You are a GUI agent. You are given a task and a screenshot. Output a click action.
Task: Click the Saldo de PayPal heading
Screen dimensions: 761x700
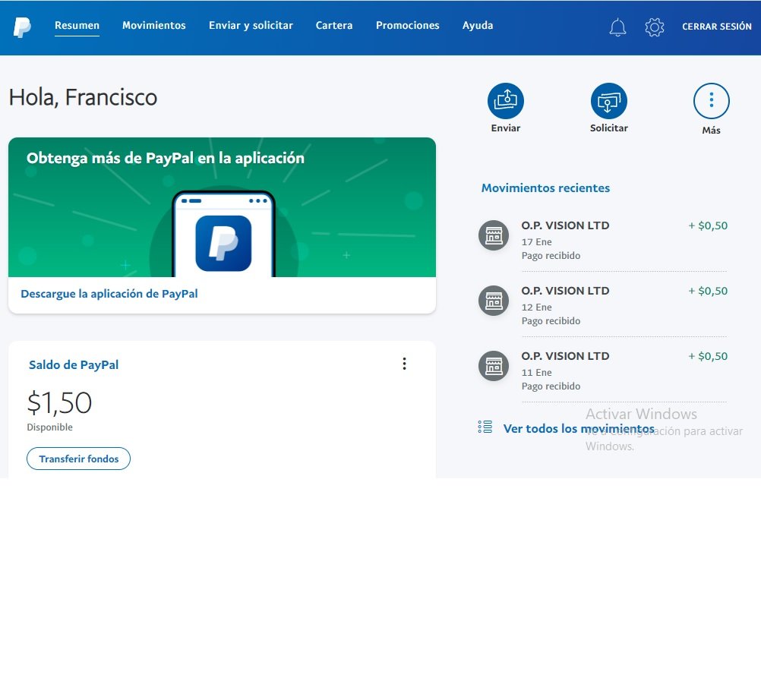point(74,364)
